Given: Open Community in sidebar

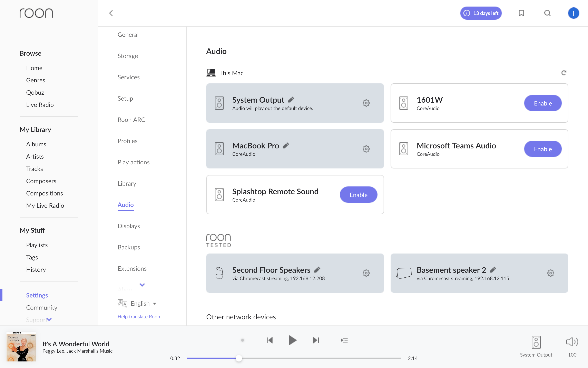Looking at the screenshot, I should (42, 307).
